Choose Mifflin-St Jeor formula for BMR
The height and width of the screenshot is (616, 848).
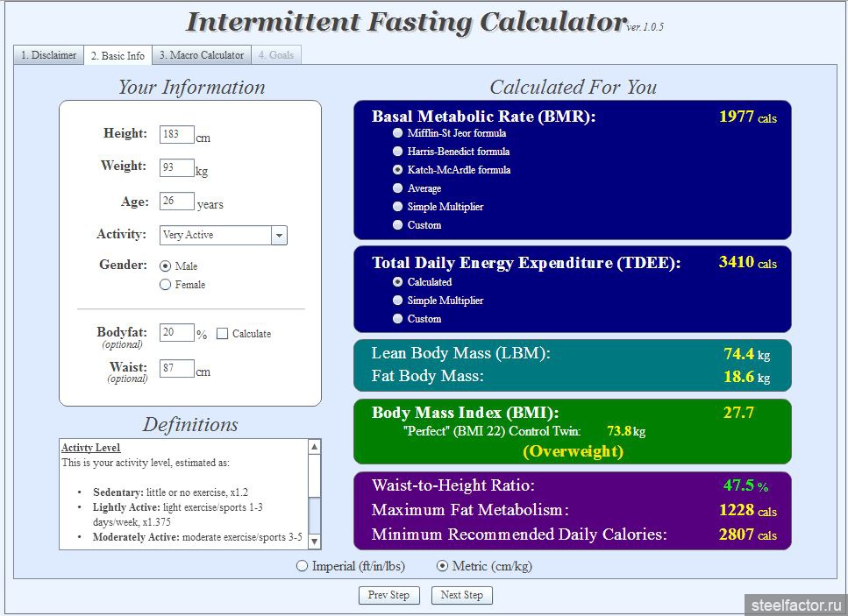point(397,133)
